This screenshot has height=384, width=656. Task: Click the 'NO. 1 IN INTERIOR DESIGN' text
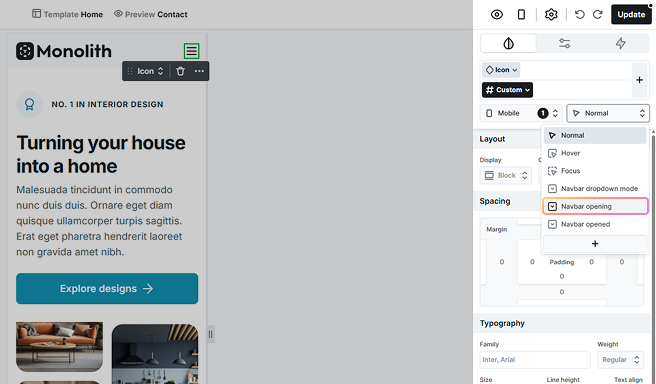(x=108, y=105)
